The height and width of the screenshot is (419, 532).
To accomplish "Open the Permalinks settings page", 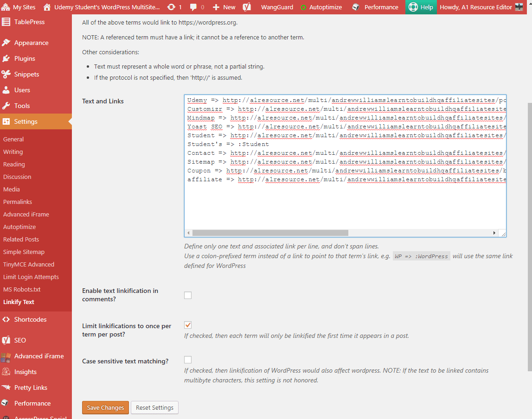I will coord(18,202).
